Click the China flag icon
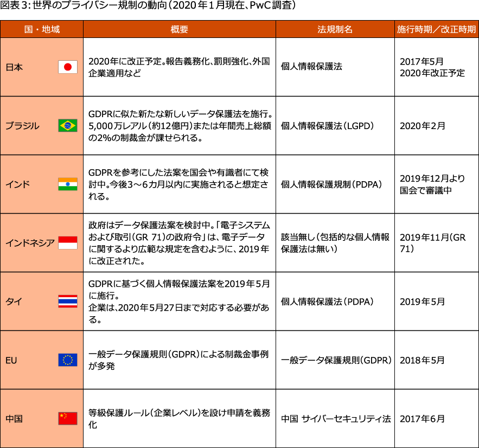 pos(68,419)
